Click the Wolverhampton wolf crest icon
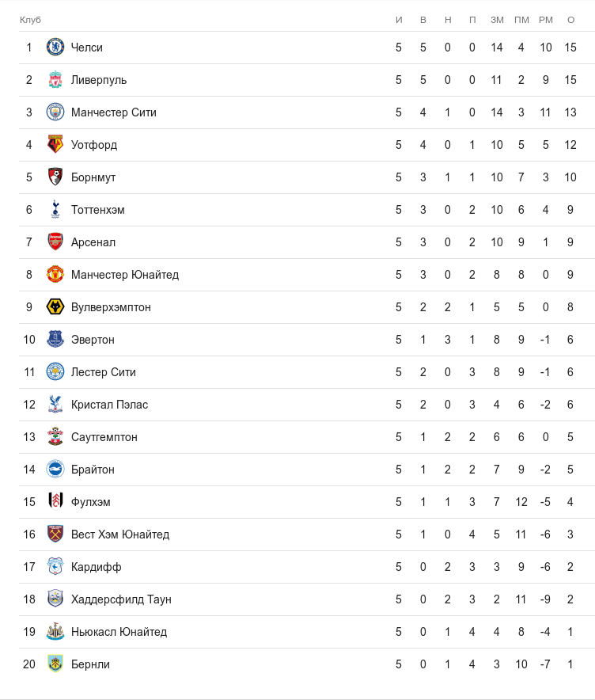The image size is (595, 700). [x=55, y=307]
